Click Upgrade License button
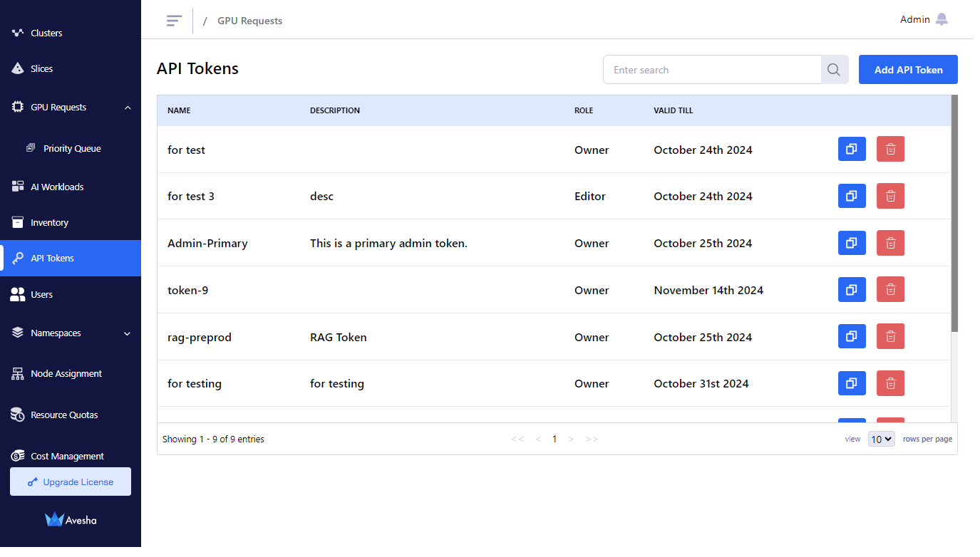980x557 pixels. (x=71, y=481)
